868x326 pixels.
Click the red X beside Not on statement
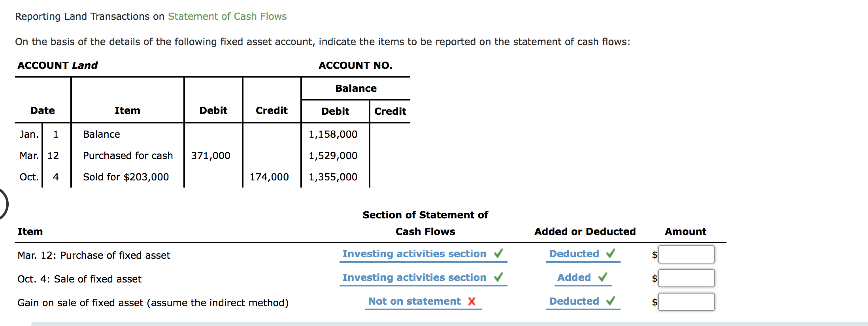tap(472, 301)
